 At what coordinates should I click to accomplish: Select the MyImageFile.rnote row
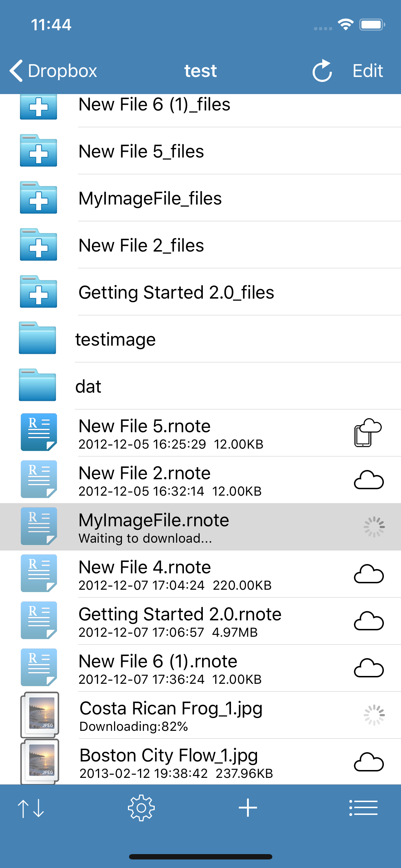pyautogui.click(x=178, y=527)
